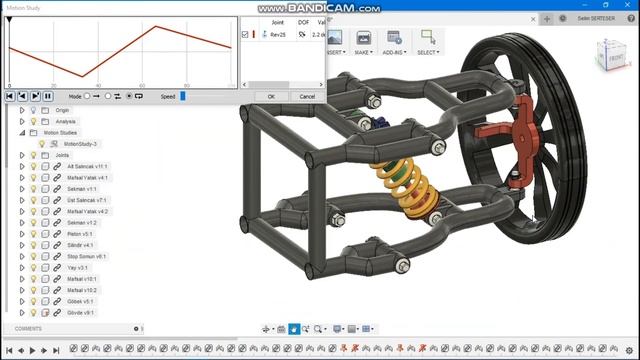Pause the Motion Study animation
Image resolution: width=640 pixels, height=360 pixels.
(48, 96)
